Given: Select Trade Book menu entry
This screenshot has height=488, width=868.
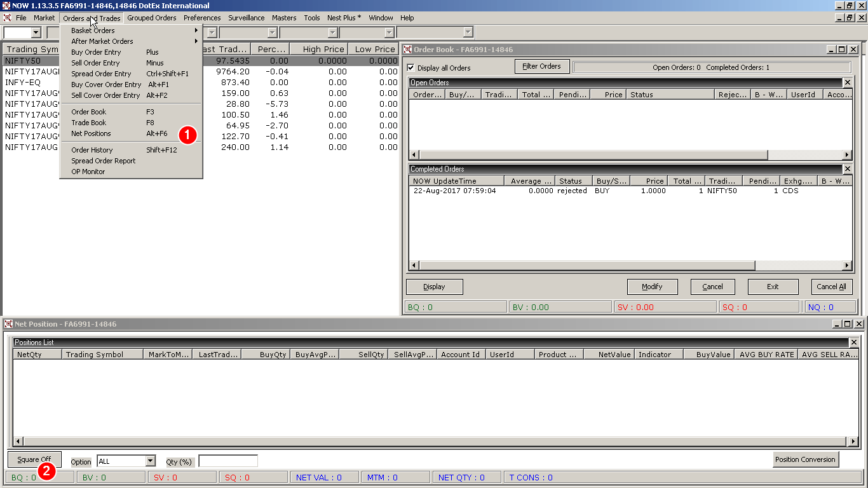Looking at the screenshot, I should (x=130, y=123).
